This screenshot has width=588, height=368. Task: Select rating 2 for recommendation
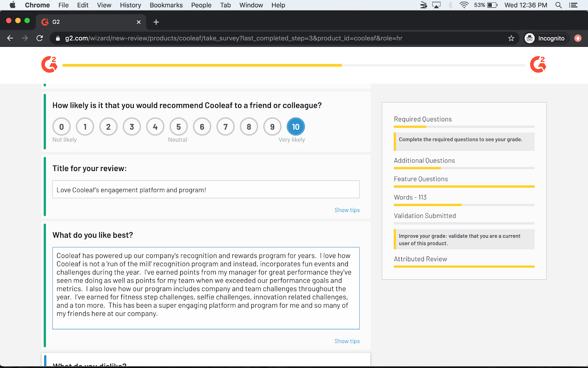108,127
